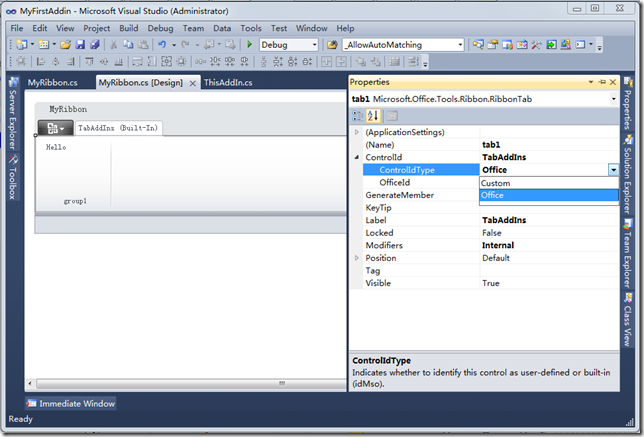Open the Team Explorer side tab
The image size is (644, 437).
(x=627, y=254)
